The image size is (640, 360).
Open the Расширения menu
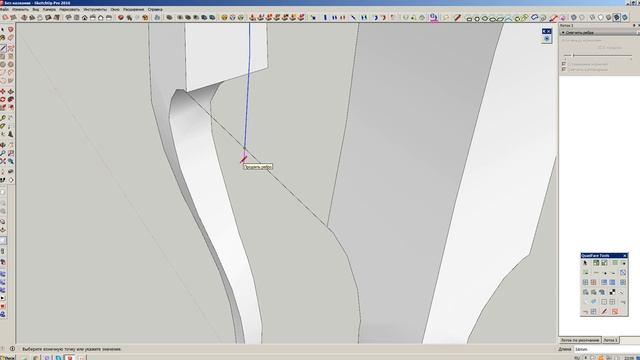point(133,9)
